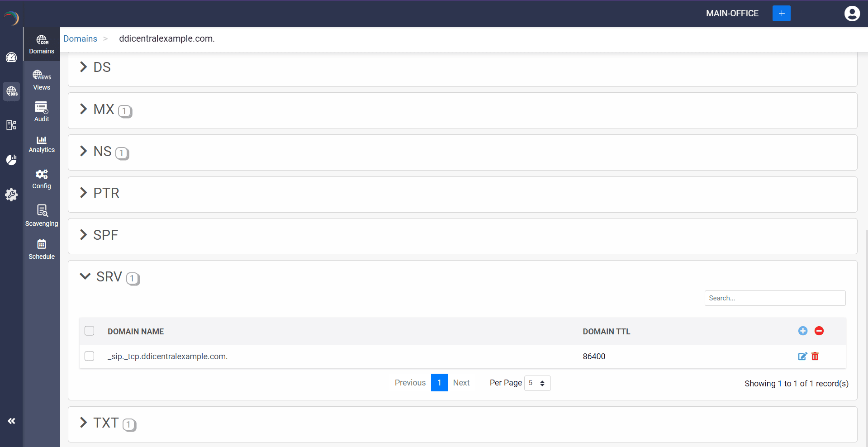
Task: Click the Showing 1 to 1 of 1 record(s) text
Action: [x=797, y=384]
